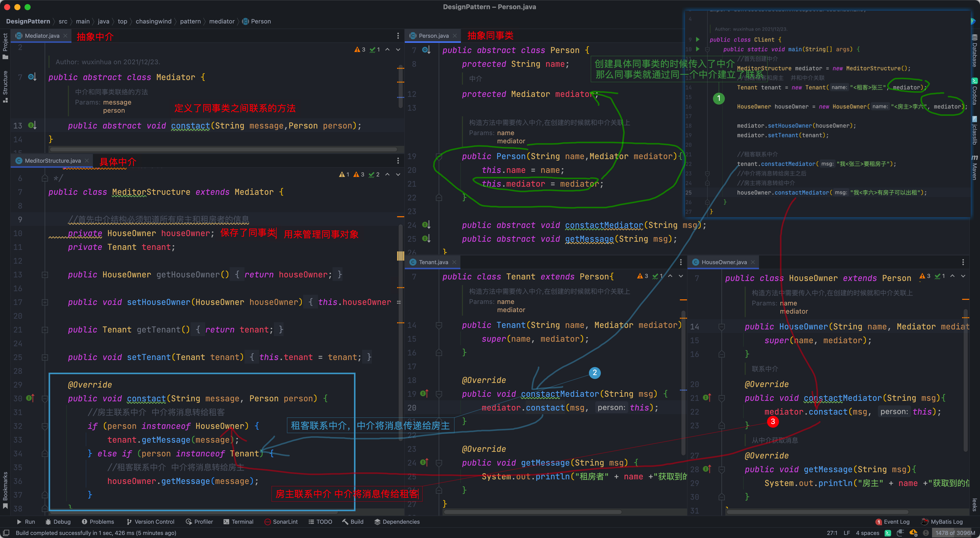Open the Profiler tool window
This screenshot has height=538, width=980.
click(199, 522)
